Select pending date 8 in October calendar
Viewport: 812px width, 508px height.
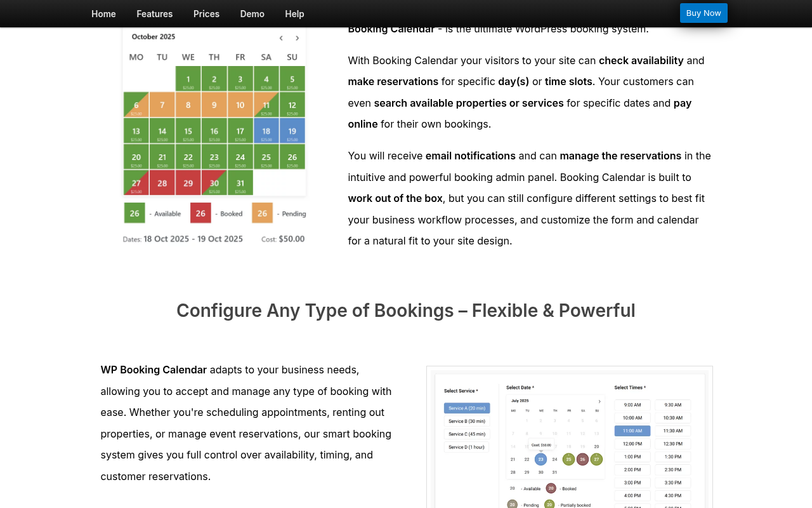click(188, 105)
